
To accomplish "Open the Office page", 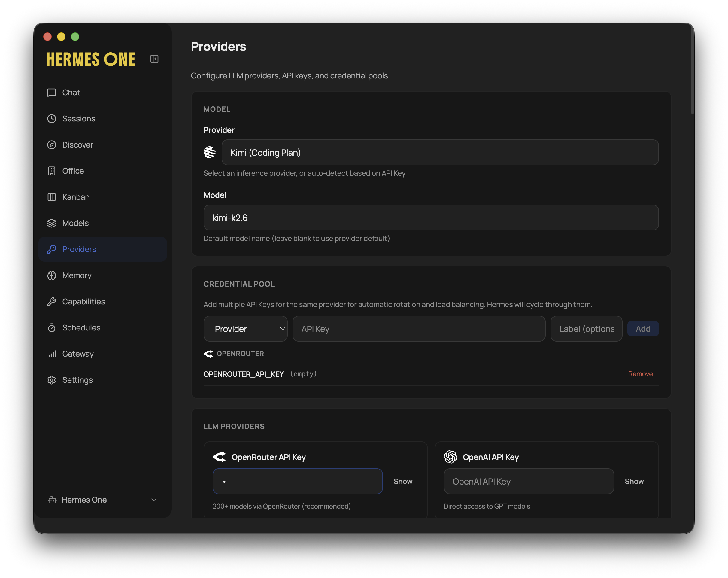I will 103,171.
